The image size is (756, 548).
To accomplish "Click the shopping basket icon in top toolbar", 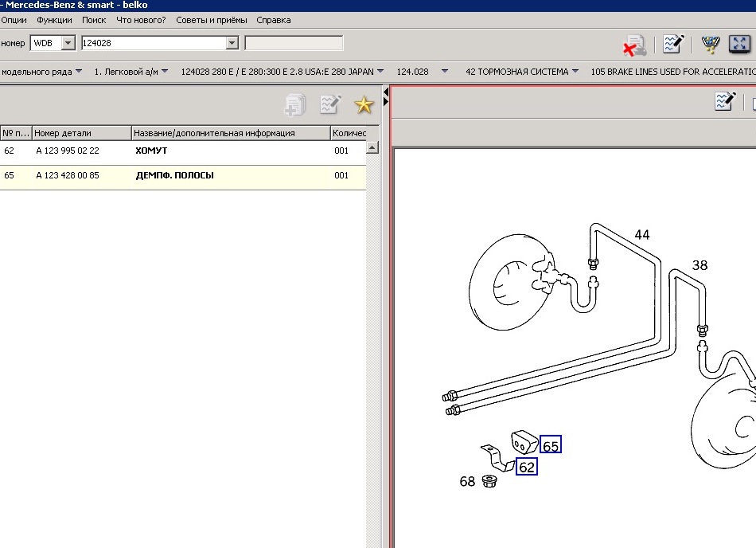I will point(711,44).
